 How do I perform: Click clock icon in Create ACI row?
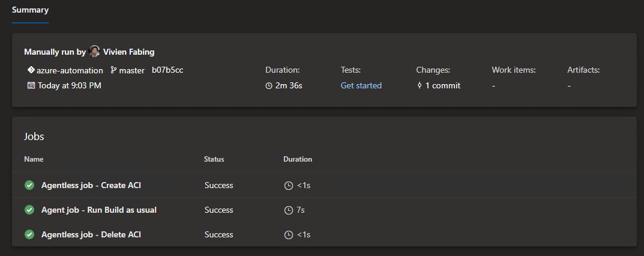coord(289,186)
